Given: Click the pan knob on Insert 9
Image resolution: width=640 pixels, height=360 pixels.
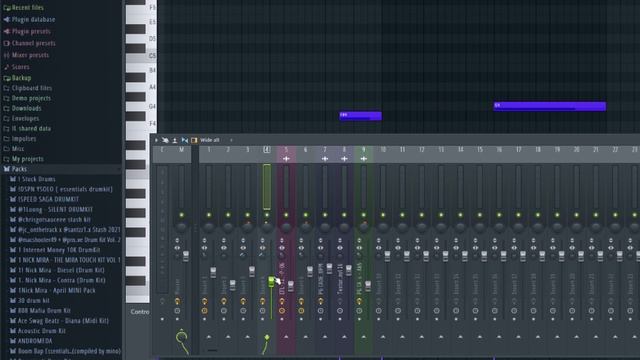Looking at the screenshot, I should tap(364, 227).
